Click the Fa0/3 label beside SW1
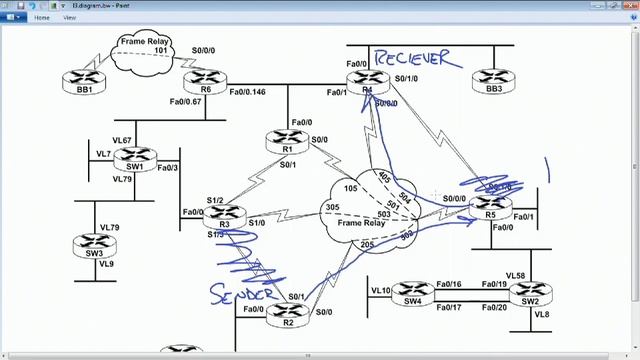This screenshot has width=640, height=360. tap(167, 168)
